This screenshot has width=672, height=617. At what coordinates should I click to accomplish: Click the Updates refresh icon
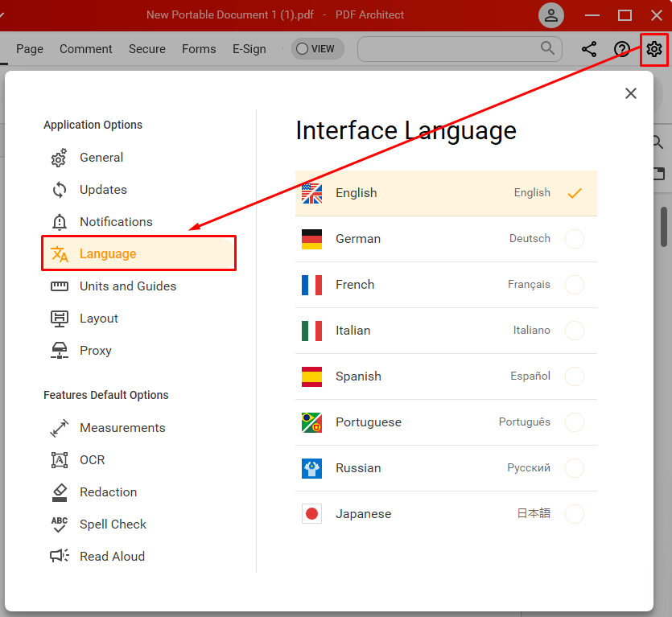click(59, 190)
